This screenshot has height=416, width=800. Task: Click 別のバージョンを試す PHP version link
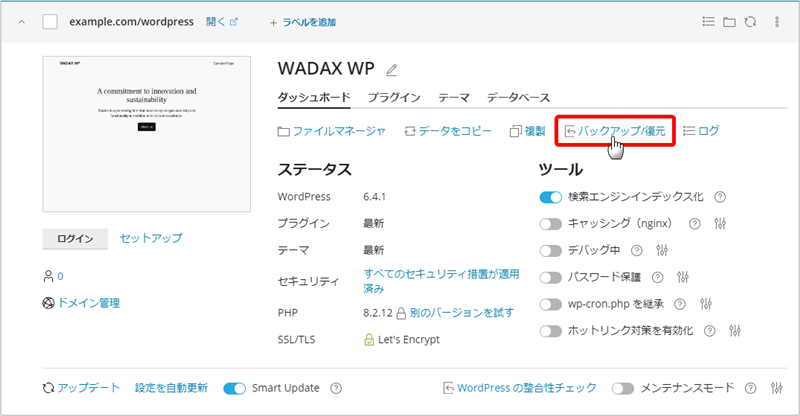[x=461, y=312]
